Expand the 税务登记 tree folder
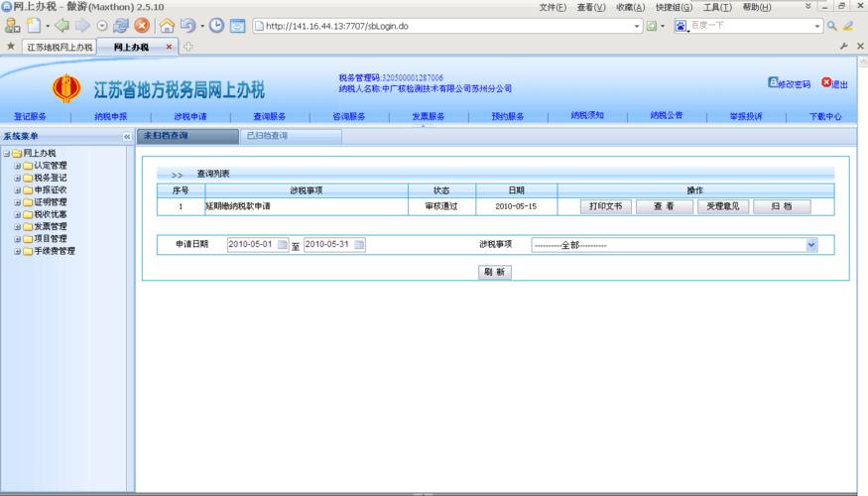Screen dimensions: 868x496 (17, 178)
